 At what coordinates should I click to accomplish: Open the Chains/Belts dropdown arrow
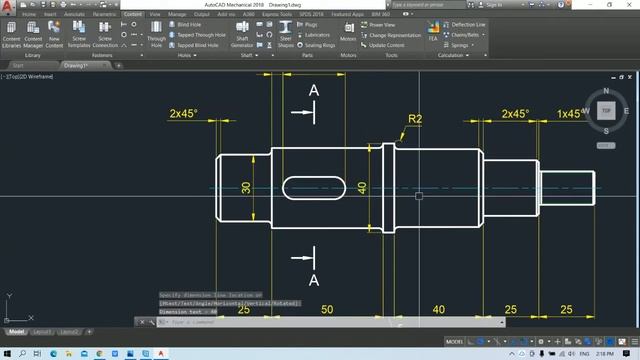tap(483, 35)
